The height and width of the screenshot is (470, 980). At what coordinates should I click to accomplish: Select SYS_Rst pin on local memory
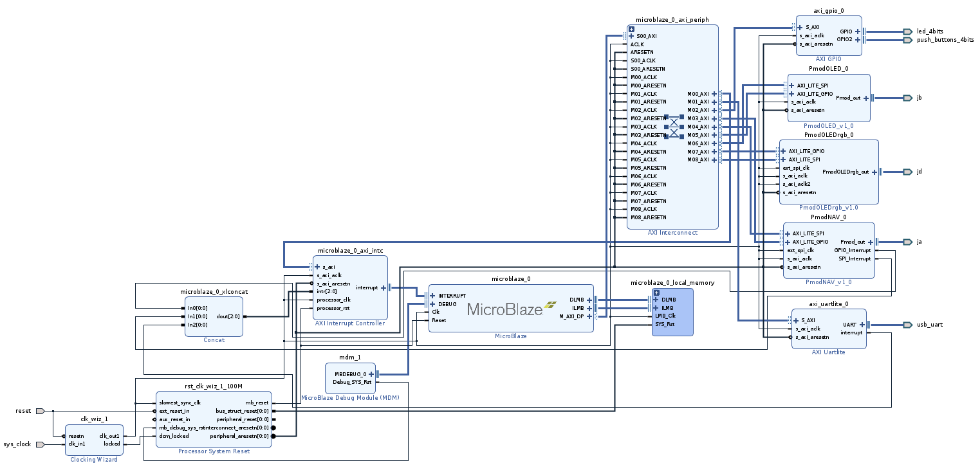(664, 324)
